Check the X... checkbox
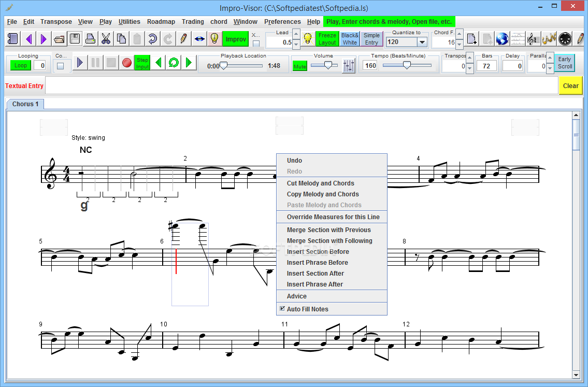This screenshot has width=588, height=387. point(256,44)
